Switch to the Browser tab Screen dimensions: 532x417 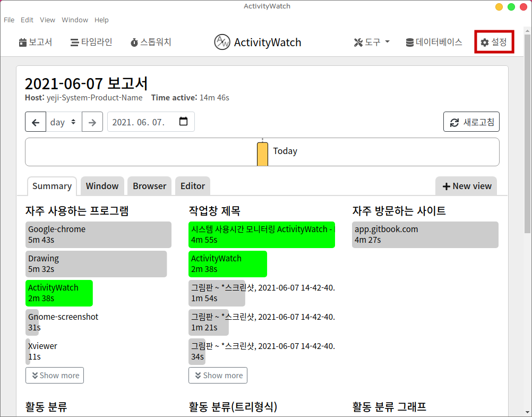149,186
